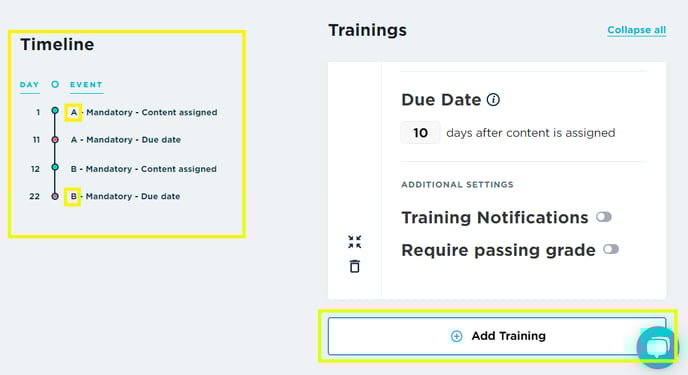Sort by the EVENT column header
688x375 pixels.
click(86, 85)
